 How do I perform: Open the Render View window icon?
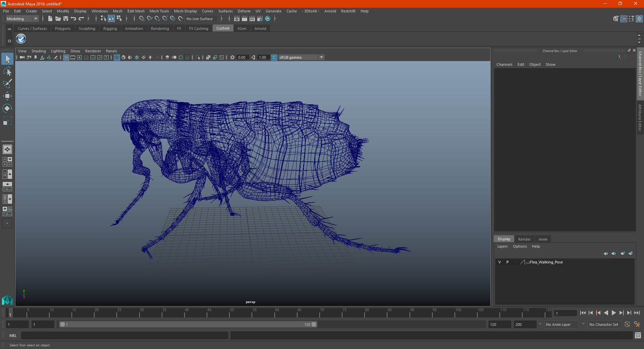237,19
